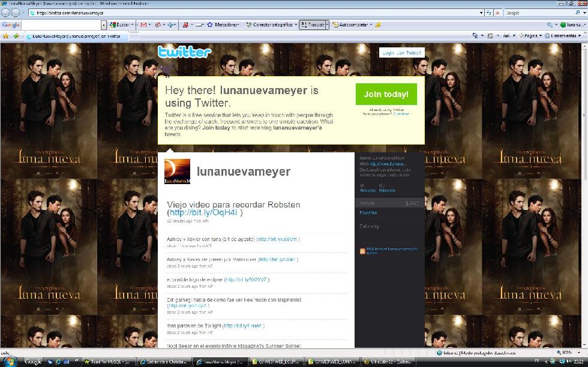
Task: Open the Favorites tab in the Twitter sidebar
Action: [368, 213]
